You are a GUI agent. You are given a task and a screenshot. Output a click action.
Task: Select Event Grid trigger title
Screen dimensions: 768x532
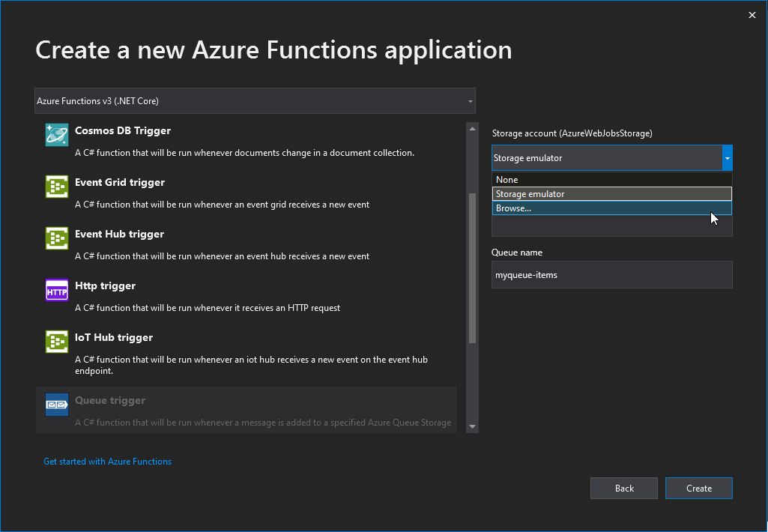120,182
